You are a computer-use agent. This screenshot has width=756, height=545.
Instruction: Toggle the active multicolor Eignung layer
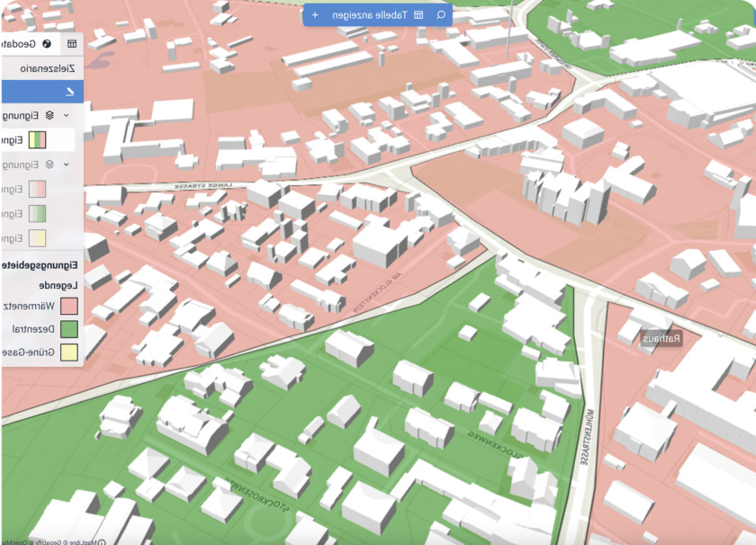[37, 140]
